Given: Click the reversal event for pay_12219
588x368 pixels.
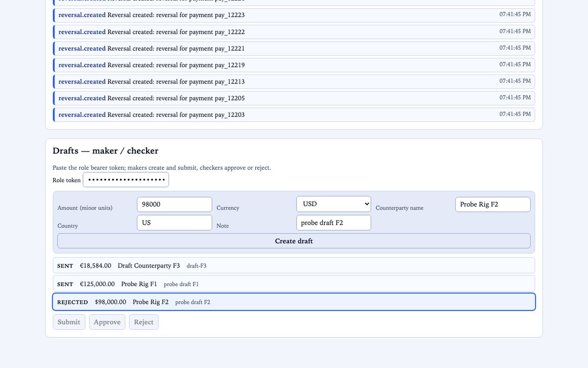Looking at the screenshot, I should coord(294,65).
